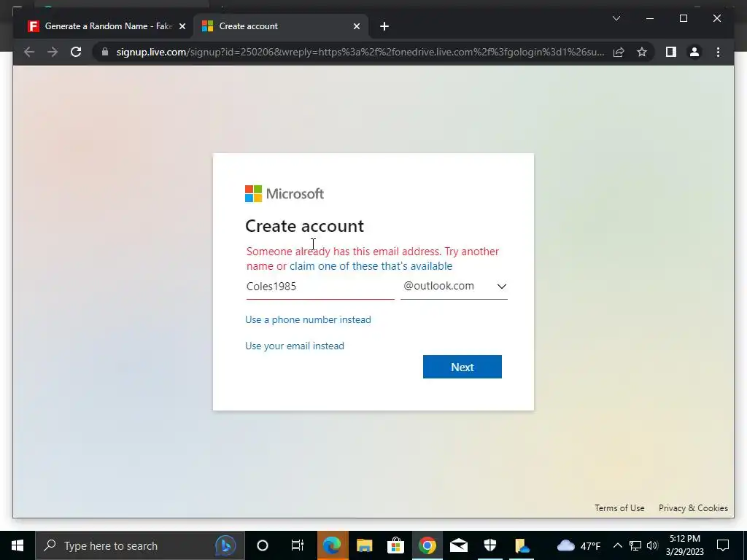Image resolution: width=747 pixels, height=560 pixels.
Task: Go back to the previous page
Action: 29,52
